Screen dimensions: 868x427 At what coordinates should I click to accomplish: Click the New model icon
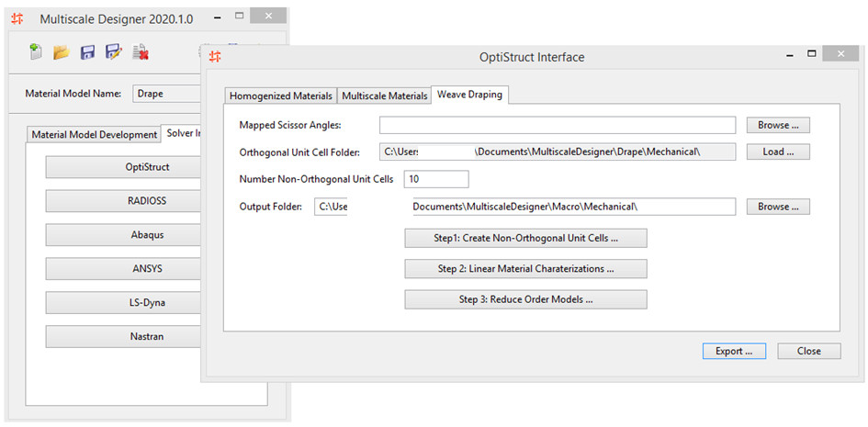pyautogui.click(x=36, y=52)
